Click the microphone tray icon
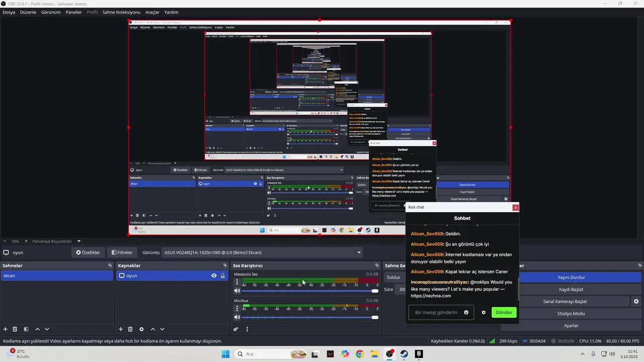Screen dimensions: 644x362 tap(593, 354)
